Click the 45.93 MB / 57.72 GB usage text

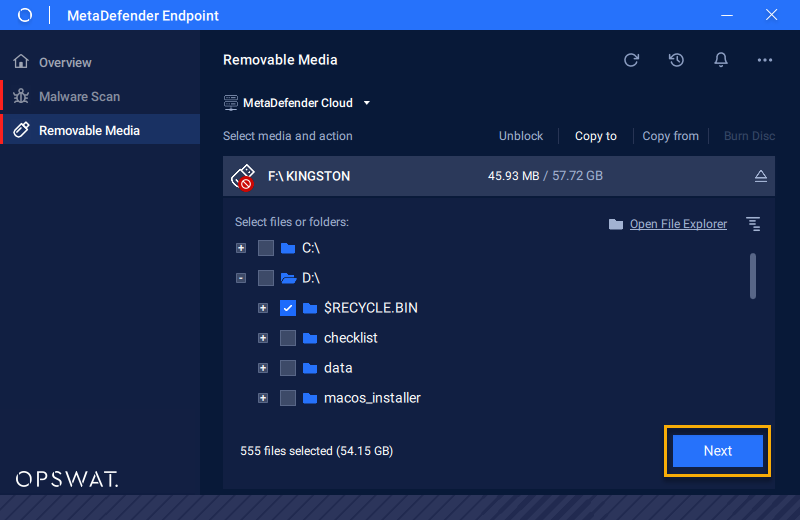(x=545, y=176)
